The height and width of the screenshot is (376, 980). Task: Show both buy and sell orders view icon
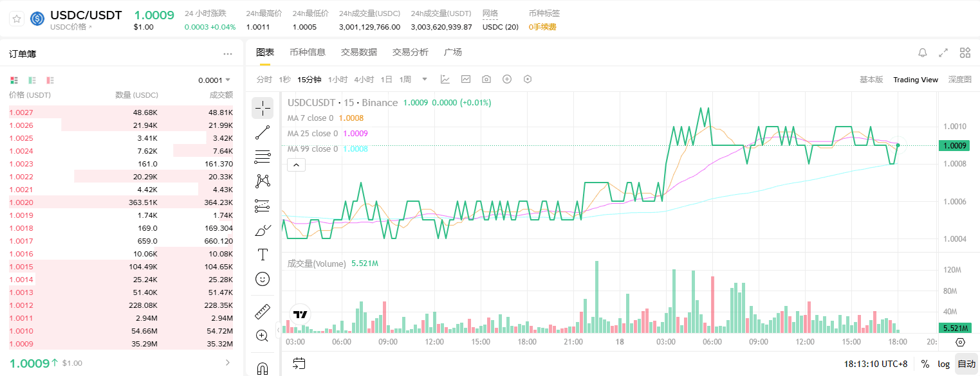tap(14, 80)
